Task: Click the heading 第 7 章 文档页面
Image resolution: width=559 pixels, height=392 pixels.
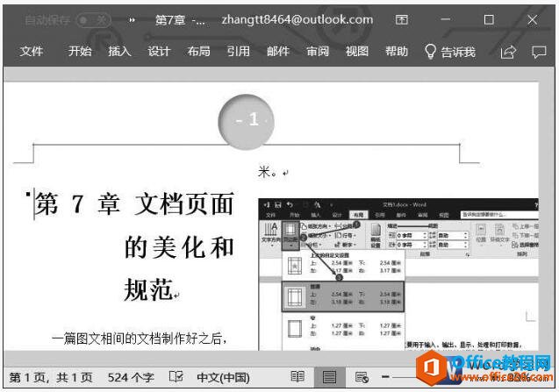Action: (x=134, y=203)
